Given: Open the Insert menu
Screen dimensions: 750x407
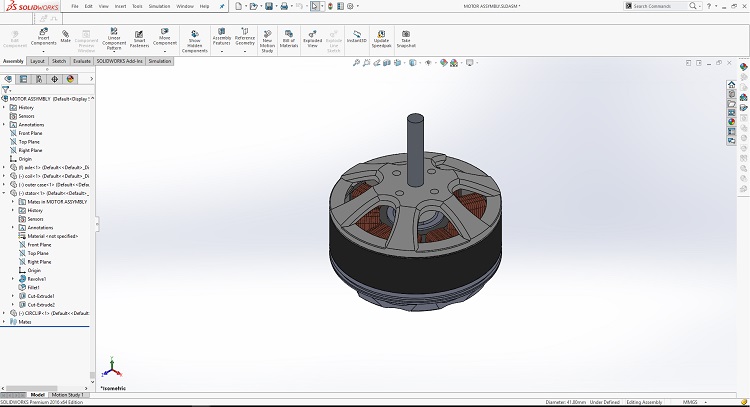Looking at the screenshot, I should 121,6.
